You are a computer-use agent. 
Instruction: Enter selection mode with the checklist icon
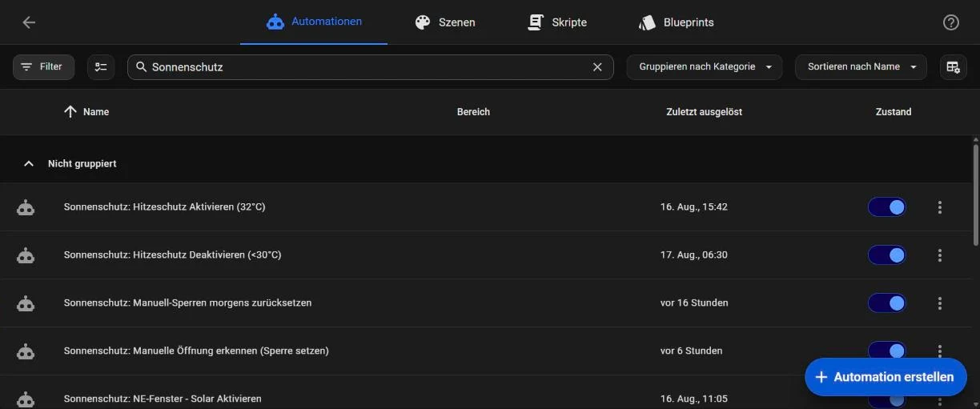[101, 67]
